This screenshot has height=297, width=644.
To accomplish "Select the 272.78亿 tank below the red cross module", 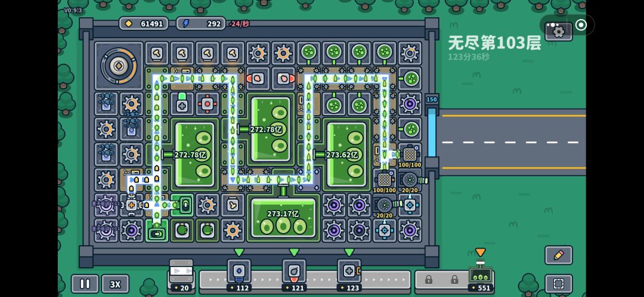I will (195, 154).
